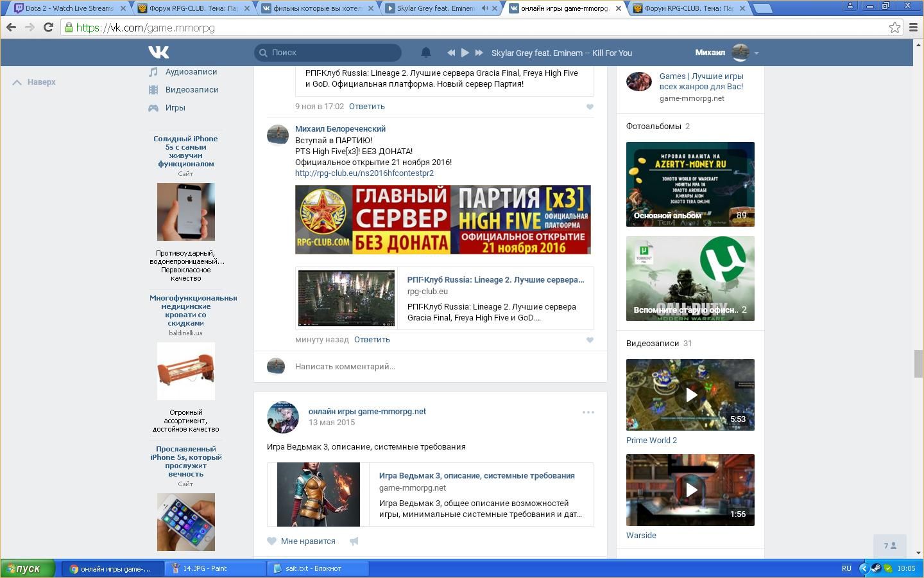This screenshot has height=578, width=924.
Task: Click the Михаил avatar in header
Action: pyautogui.click(x=740, y=53)
